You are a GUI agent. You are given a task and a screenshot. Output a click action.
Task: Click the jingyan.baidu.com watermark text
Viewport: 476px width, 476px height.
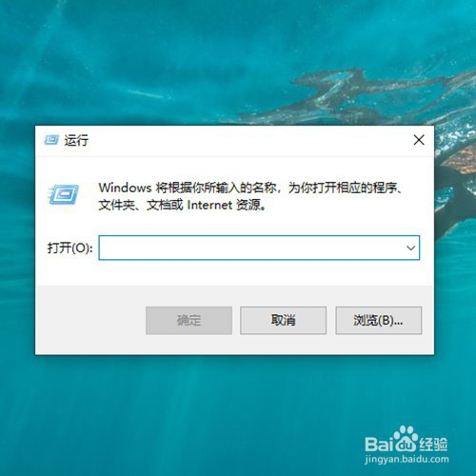407,459
